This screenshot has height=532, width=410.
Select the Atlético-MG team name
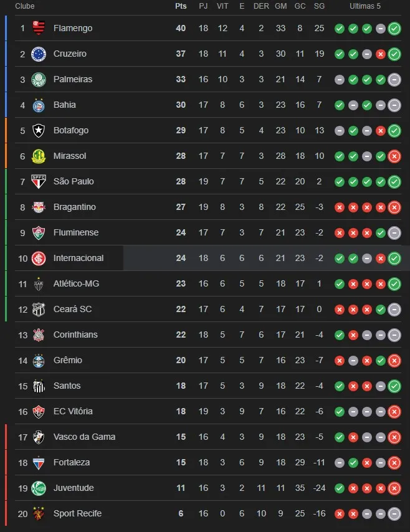click(76, 283)
